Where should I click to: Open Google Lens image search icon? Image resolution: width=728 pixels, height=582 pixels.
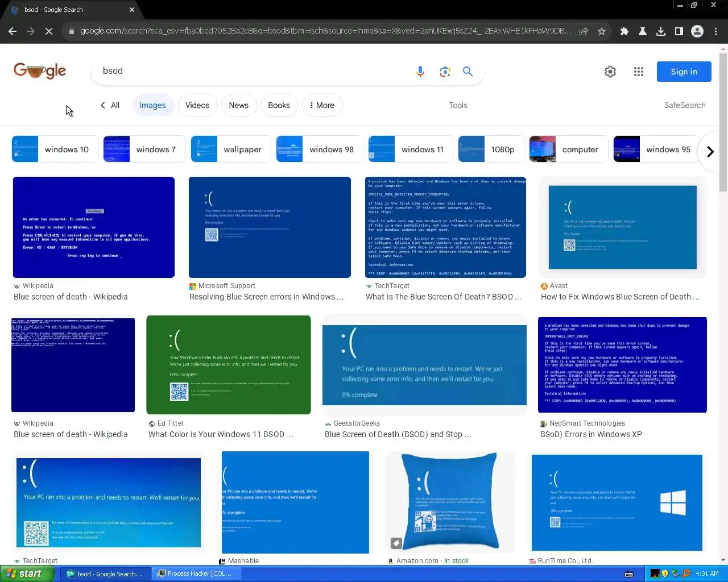point(445,72)
